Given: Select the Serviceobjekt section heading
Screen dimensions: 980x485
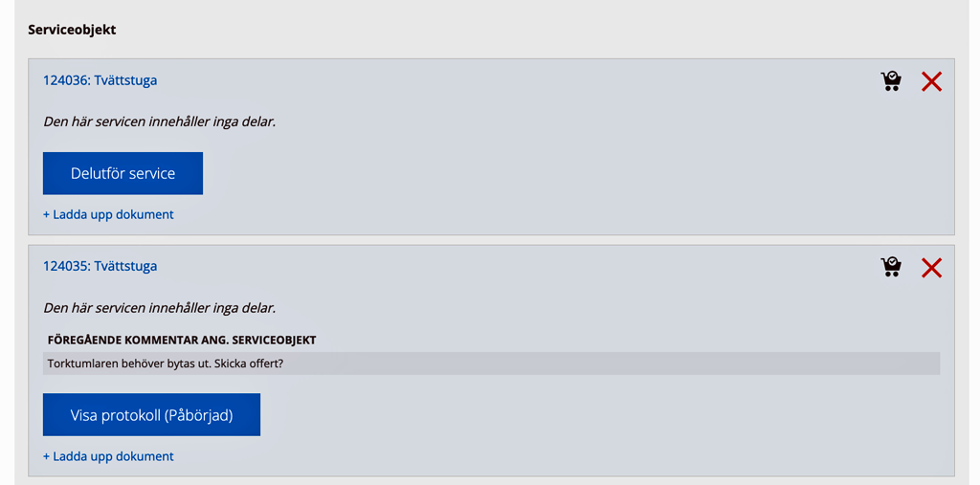Looking at the screenshot, I should coord(72,30).
